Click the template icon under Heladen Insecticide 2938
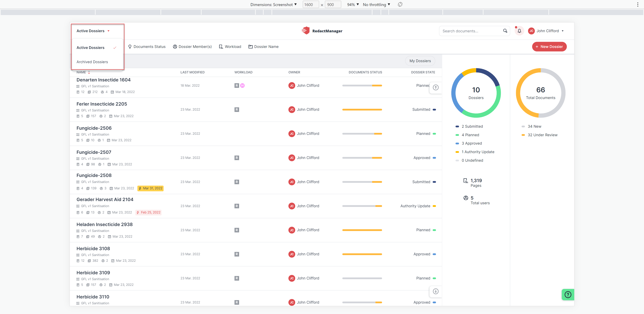The image size is (644, 314). tap(78, 231)
